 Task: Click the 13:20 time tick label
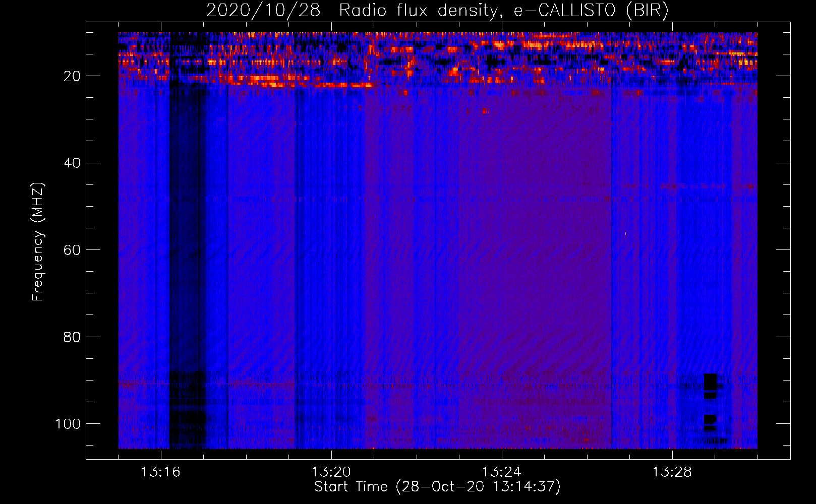coord(331,472)
